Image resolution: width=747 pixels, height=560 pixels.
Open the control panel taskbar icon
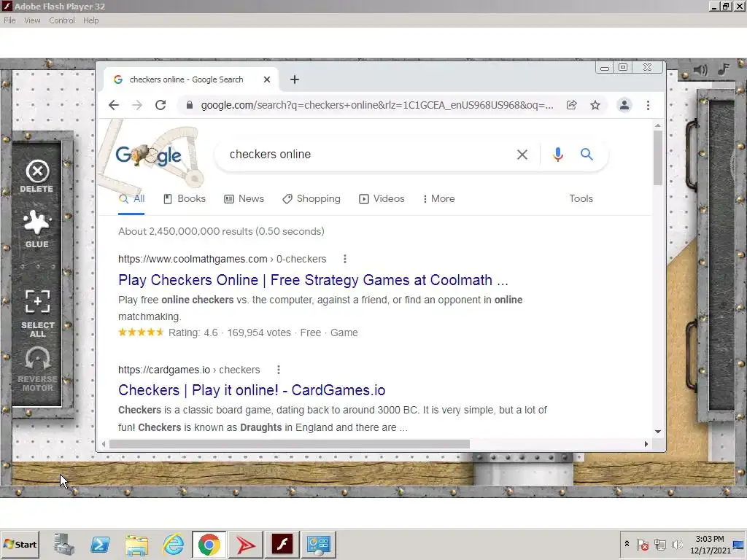tap(318, 545)
